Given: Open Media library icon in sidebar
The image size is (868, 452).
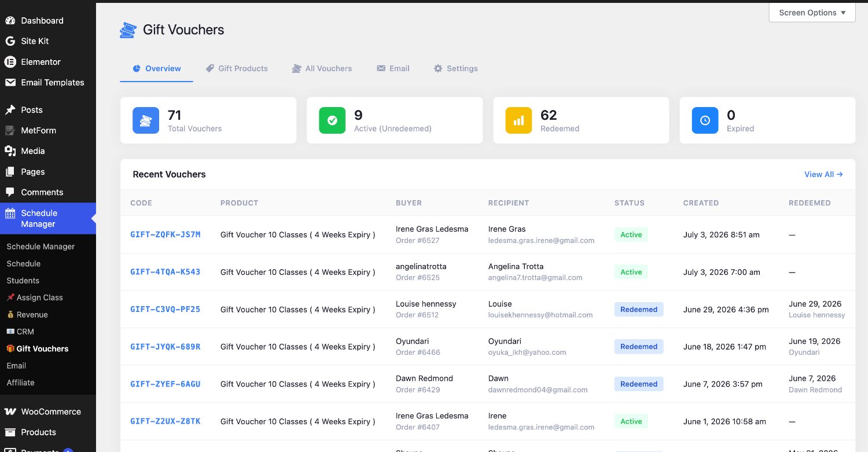Looking at the screenshot, I should coord(10,151).
